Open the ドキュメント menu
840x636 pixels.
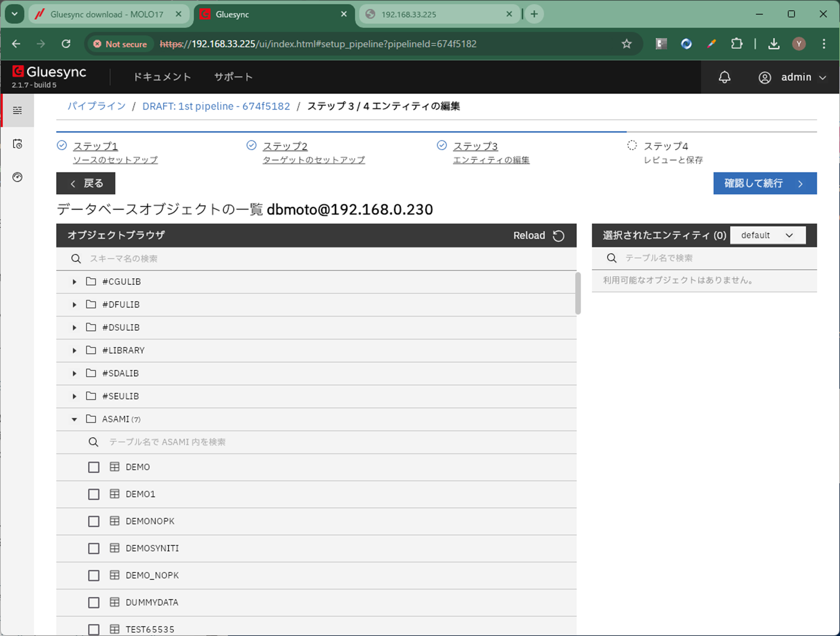click(162, 77)
